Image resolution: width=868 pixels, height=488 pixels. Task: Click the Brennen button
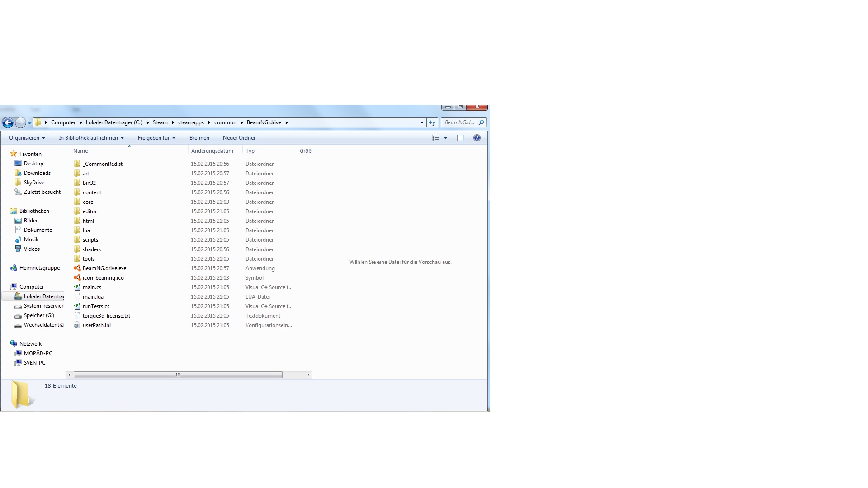point(199,138)
